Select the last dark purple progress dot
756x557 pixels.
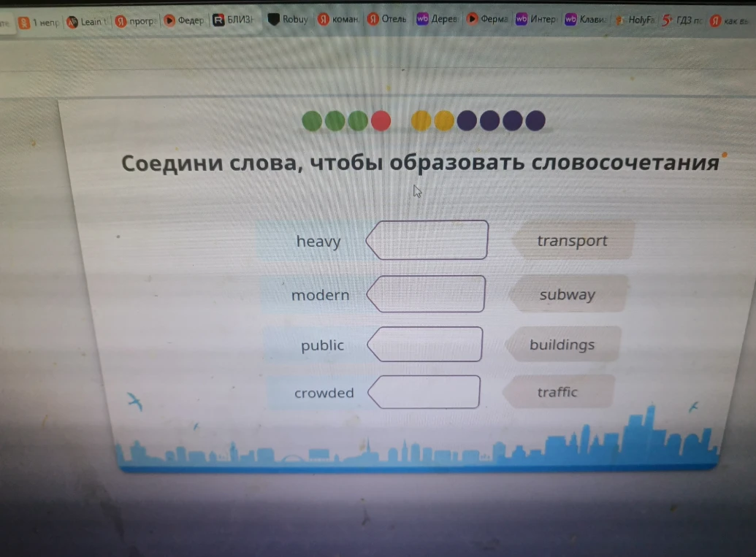[x=535, y=121]
